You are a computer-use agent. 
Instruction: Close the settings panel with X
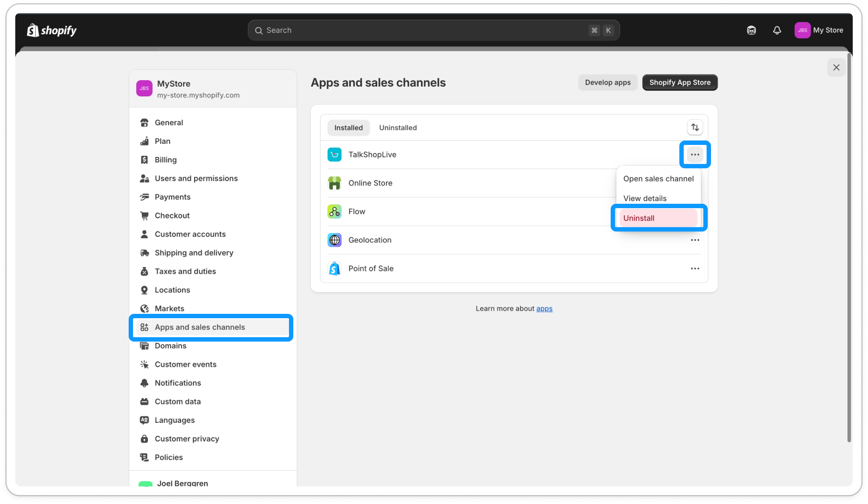coord(836,68)
